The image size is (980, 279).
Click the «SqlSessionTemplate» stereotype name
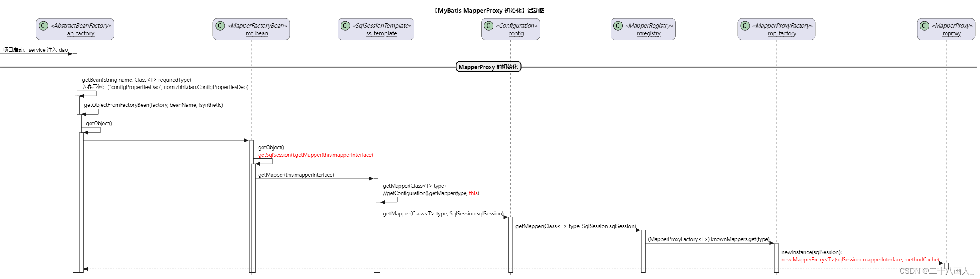[x=382, y=25]
